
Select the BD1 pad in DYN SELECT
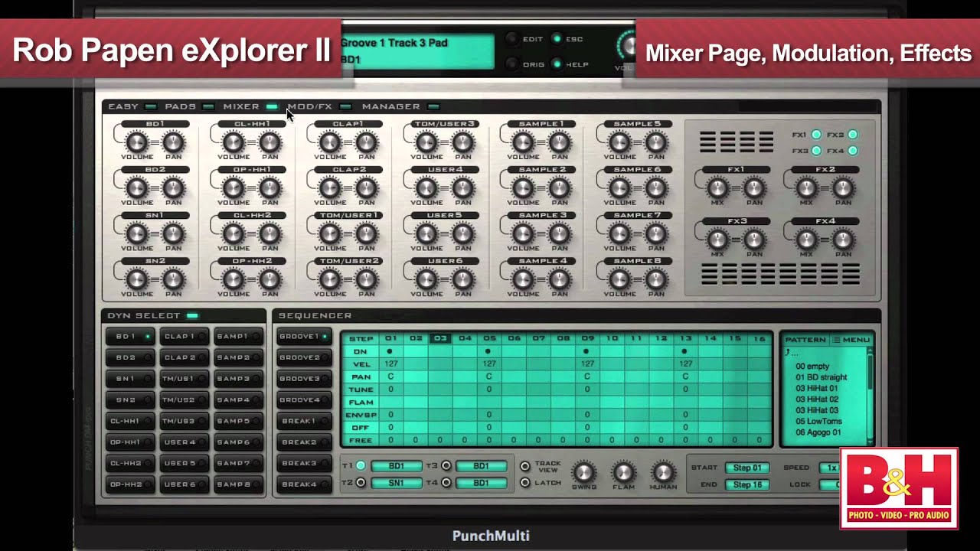(130, 336)
